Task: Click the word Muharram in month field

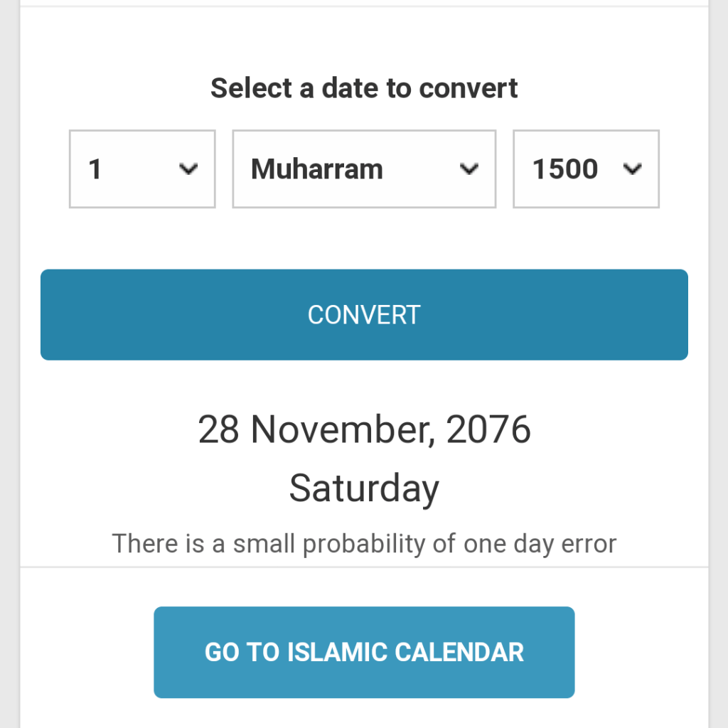Action: [x=317, y=169]
